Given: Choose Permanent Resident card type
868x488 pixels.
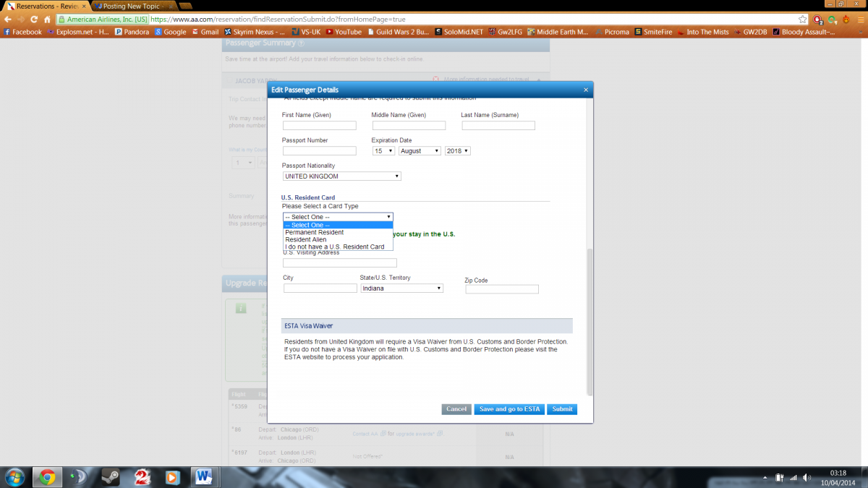Looking at the screenshot, I should click(338, 232).
